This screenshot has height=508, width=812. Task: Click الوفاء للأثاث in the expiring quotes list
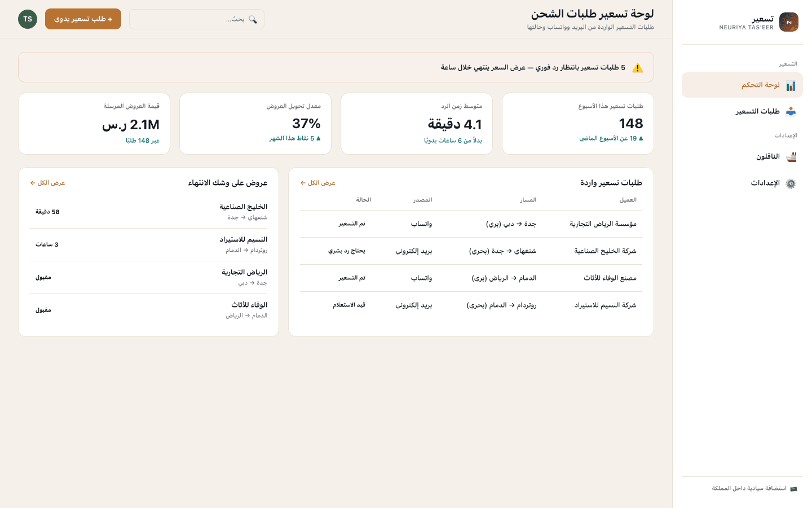(x=249, y=305)
